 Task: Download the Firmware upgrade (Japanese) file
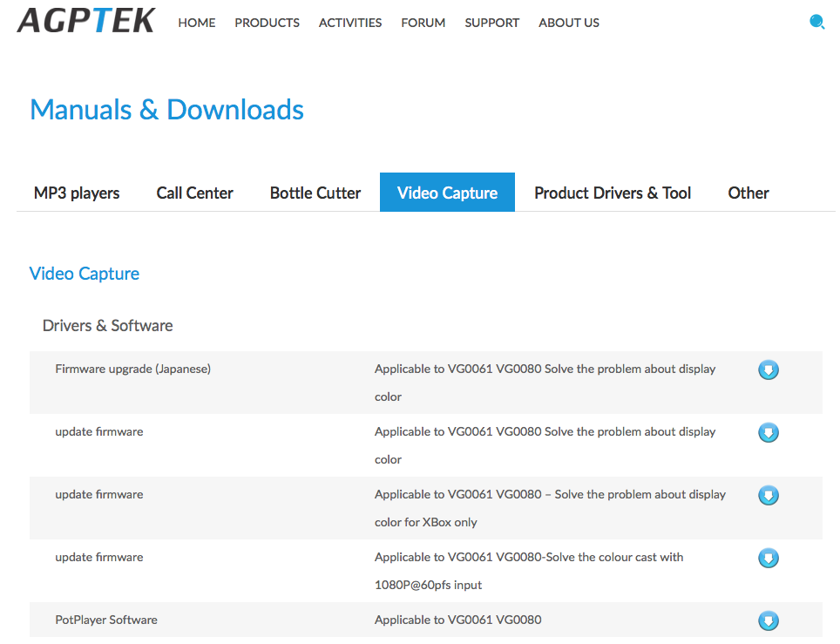point(769,369)
